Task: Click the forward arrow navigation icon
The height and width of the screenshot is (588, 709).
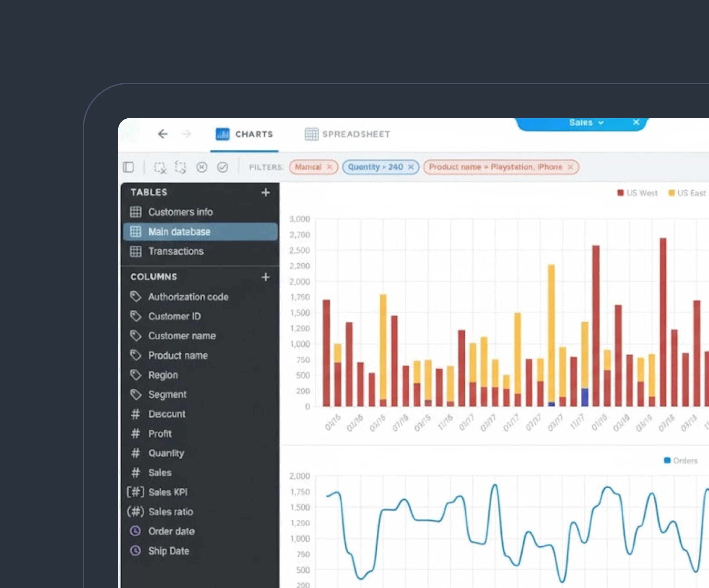Action: (186, 134)
